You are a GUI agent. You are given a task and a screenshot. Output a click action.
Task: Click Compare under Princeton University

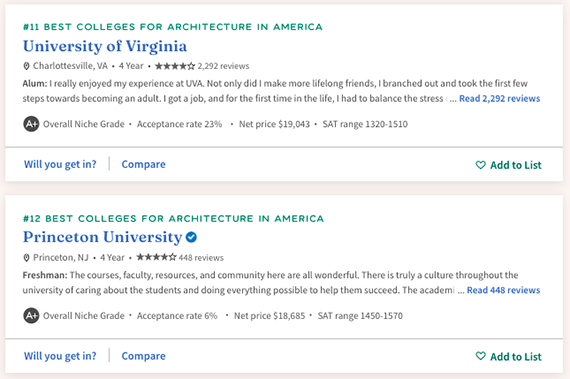point(144,356)
